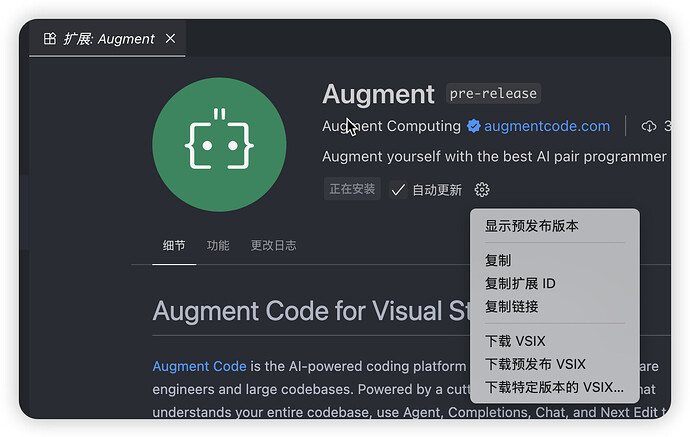Click the AI pair programmer description text
Image resolution: width=690 pixels, height=437 pixels.
pyautogui.click(x=494, y=157)
